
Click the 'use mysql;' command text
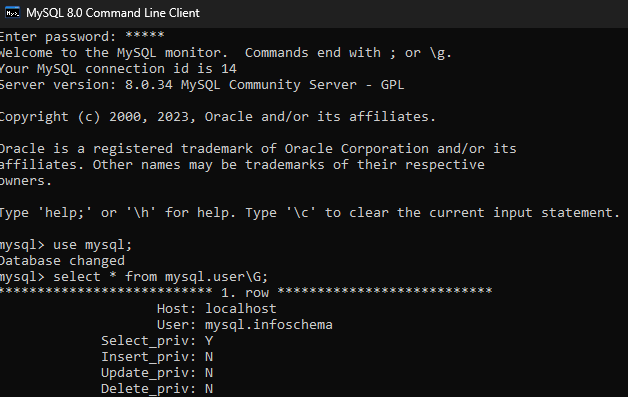(93, 245)
